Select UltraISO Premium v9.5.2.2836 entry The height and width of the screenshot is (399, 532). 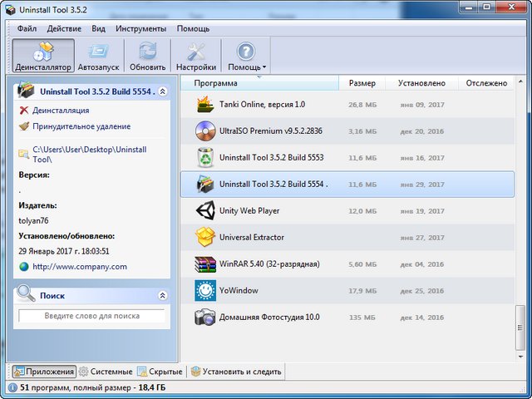click(347, 131)
